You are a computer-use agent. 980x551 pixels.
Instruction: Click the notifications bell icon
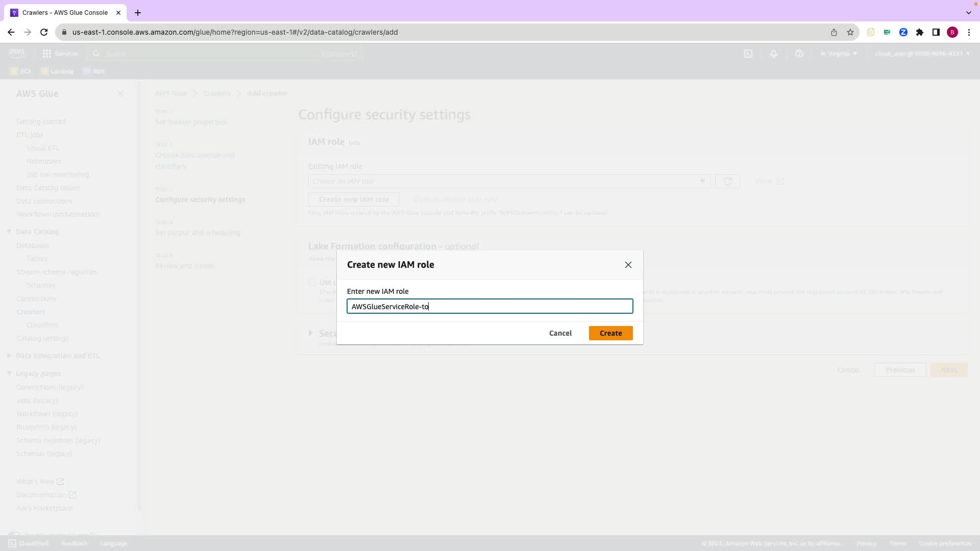[x=774, y=54]
